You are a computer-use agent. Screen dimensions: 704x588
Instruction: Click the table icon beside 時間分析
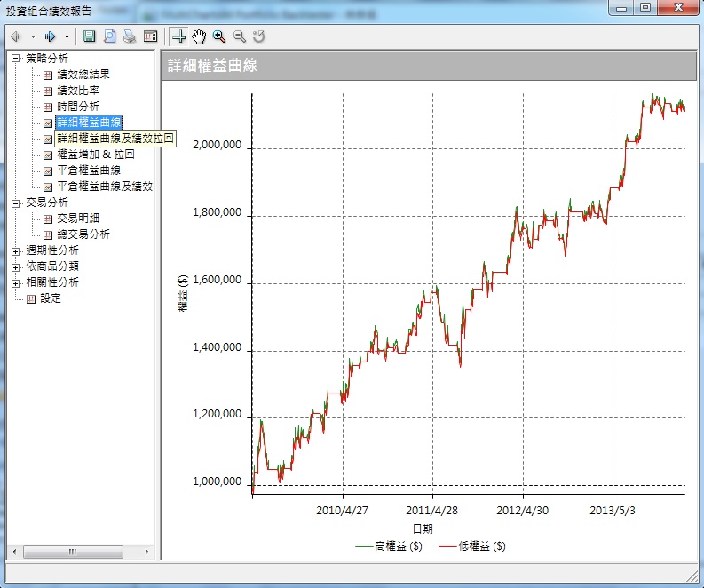point(48,107)
